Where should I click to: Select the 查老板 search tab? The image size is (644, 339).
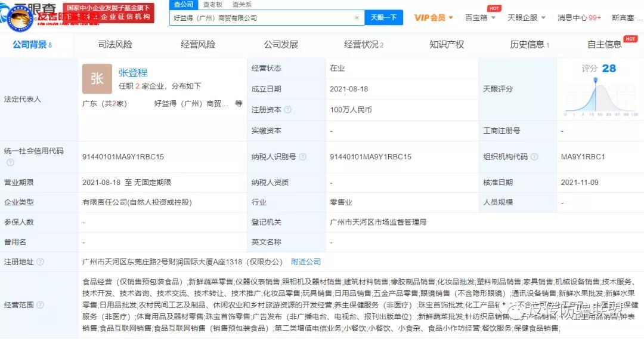pos(212,5)
